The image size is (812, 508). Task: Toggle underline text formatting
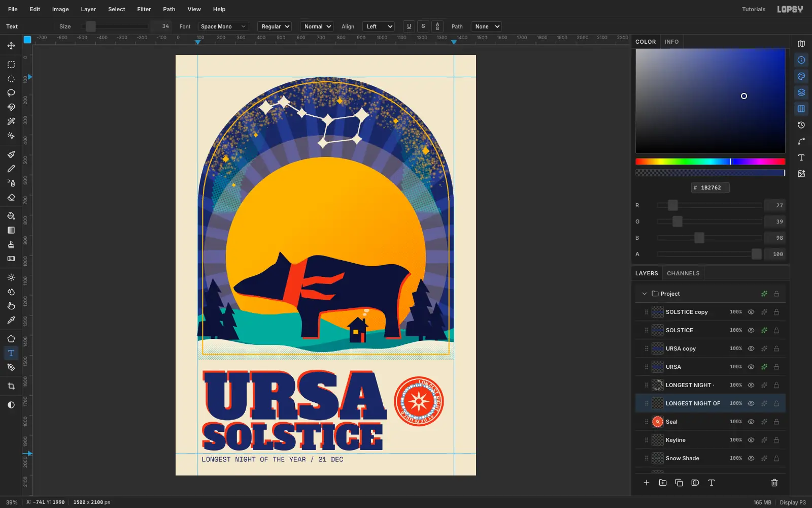[x=409, y=26]
